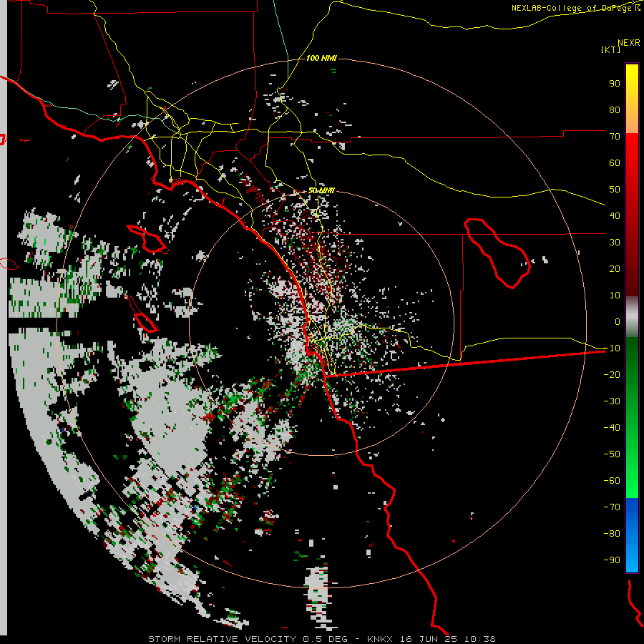This screenshot has width=644, height=644.
Task: Click the -40 value on velocity scale
Action: coord(612,428)
